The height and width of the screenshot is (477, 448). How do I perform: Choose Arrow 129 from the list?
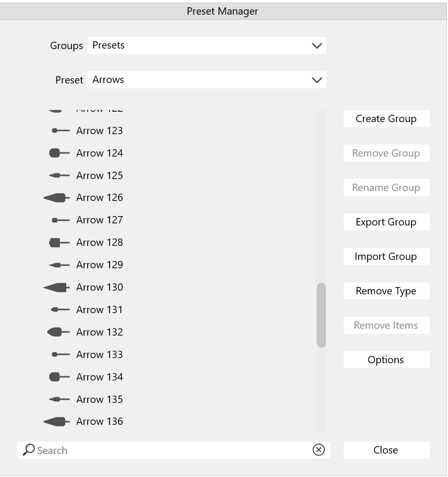pyautogui.click(x=99, y=265)
